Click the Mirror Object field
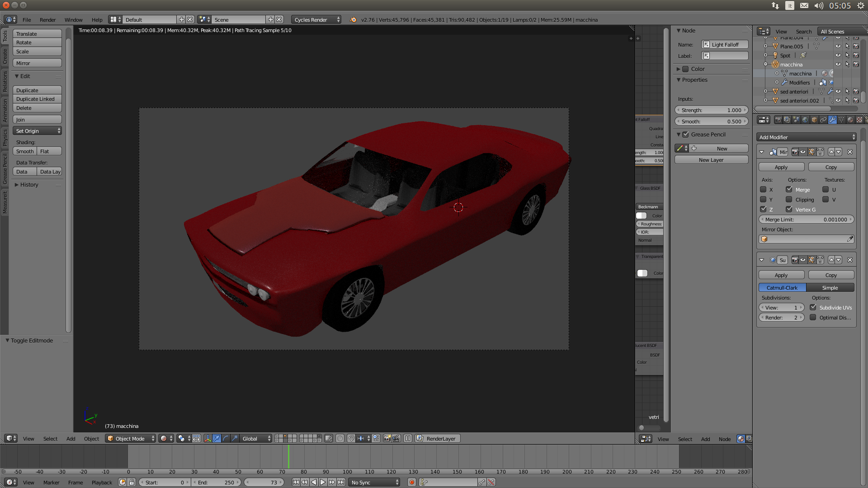This screenshot has width=868, height=488. click(x=807, y=239)
